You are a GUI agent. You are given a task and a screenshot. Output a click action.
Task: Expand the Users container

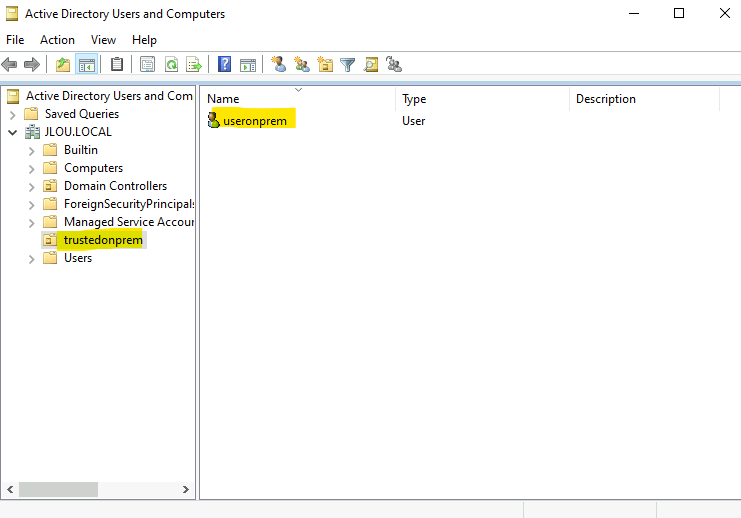tap(32, 259)
